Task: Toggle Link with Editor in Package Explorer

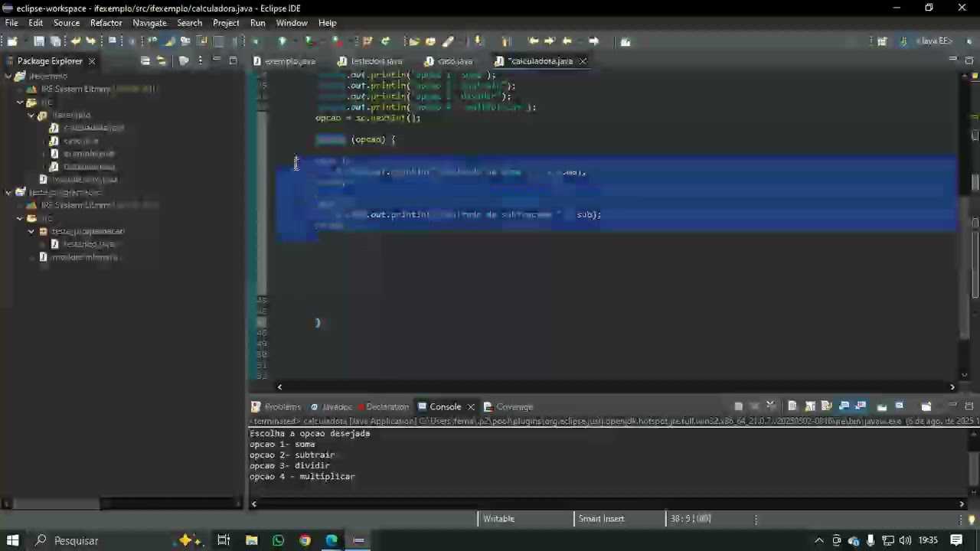Action: [162, 60]
